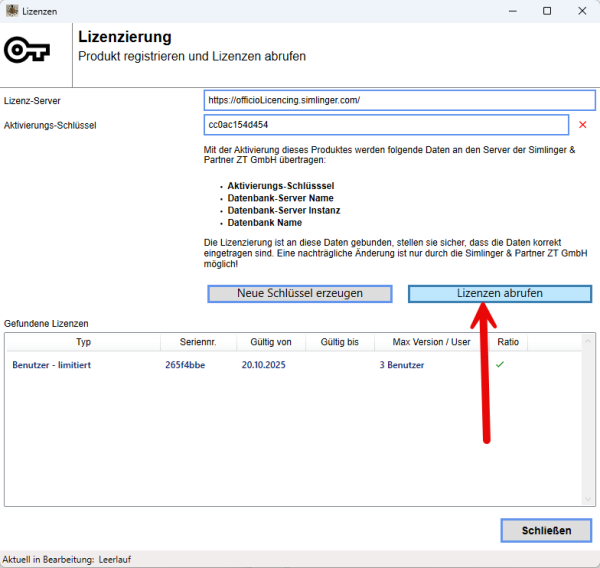The height and width of the screenshot is (568, 600).
Task: Click the Ratio column header
Action: tap(508, 342)
